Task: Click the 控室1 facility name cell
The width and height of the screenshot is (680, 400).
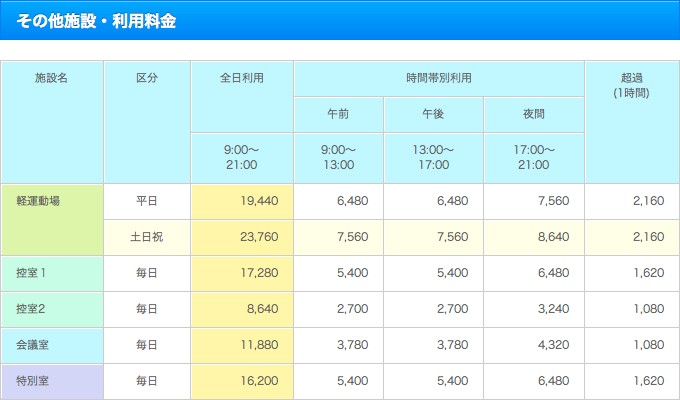Action: (x=52, y=273)
